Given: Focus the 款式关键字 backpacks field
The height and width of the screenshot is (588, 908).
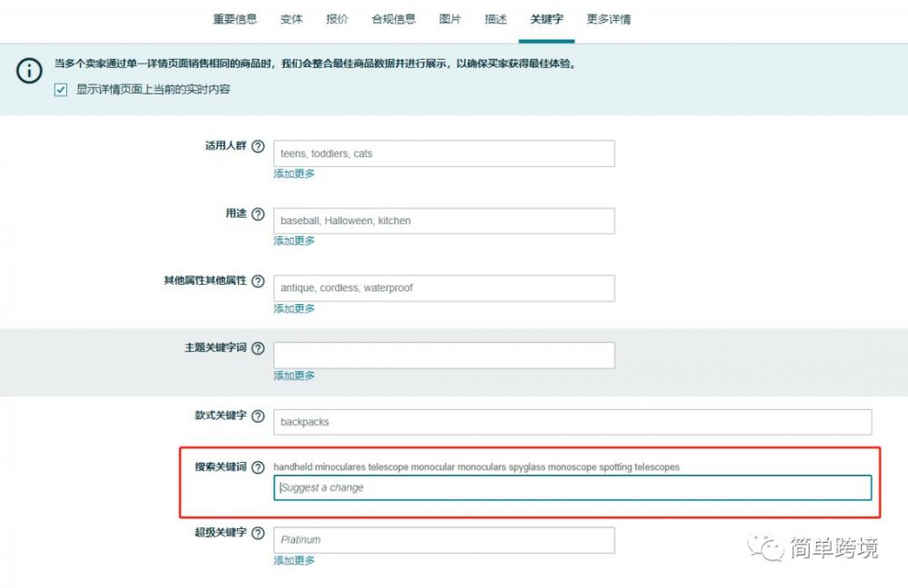Looking at the screenshot, I should click(x=573, y=422).
